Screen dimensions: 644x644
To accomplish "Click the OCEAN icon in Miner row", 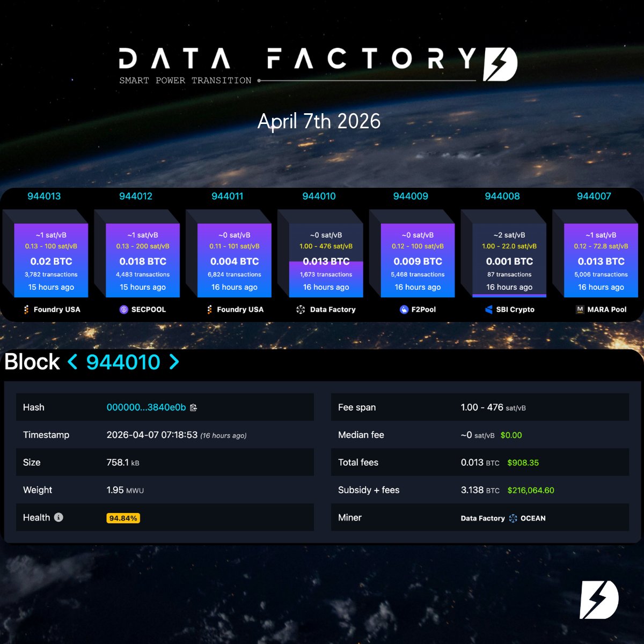I will point(513,518).
